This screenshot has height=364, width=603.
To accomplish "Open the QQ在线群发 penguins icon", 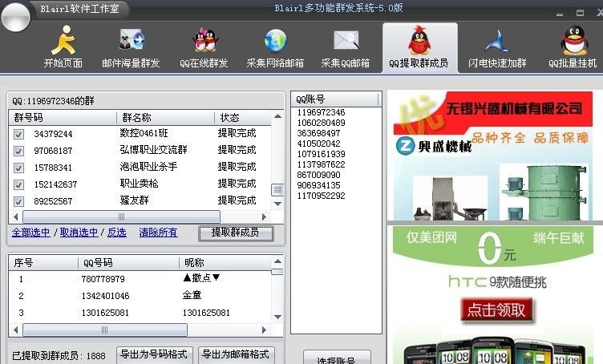I will click(206, 40).
